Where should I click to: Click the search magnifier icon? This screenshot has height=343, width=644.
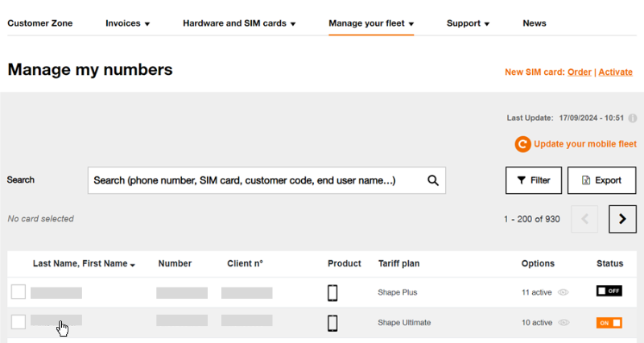click(433, 180)
